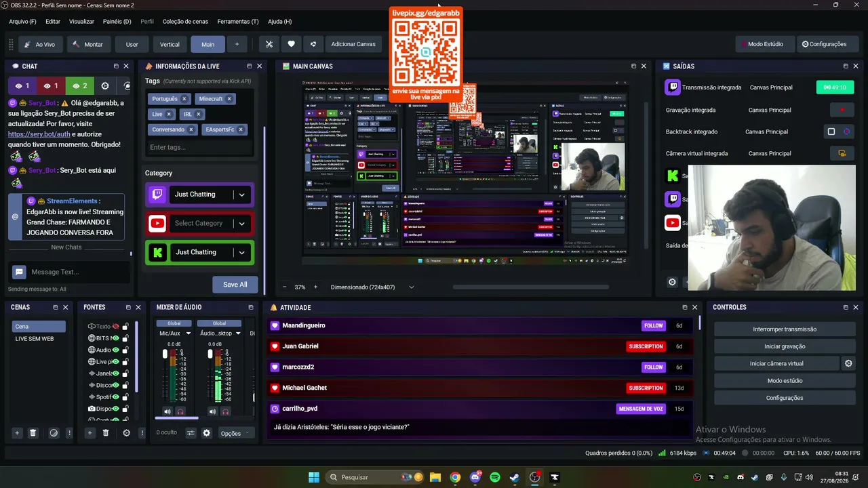Image resolution: width=868 pixels, height=488 pixels.
Task: Mute the Mic/Aux speaker icon
Action: coord(167,411)
